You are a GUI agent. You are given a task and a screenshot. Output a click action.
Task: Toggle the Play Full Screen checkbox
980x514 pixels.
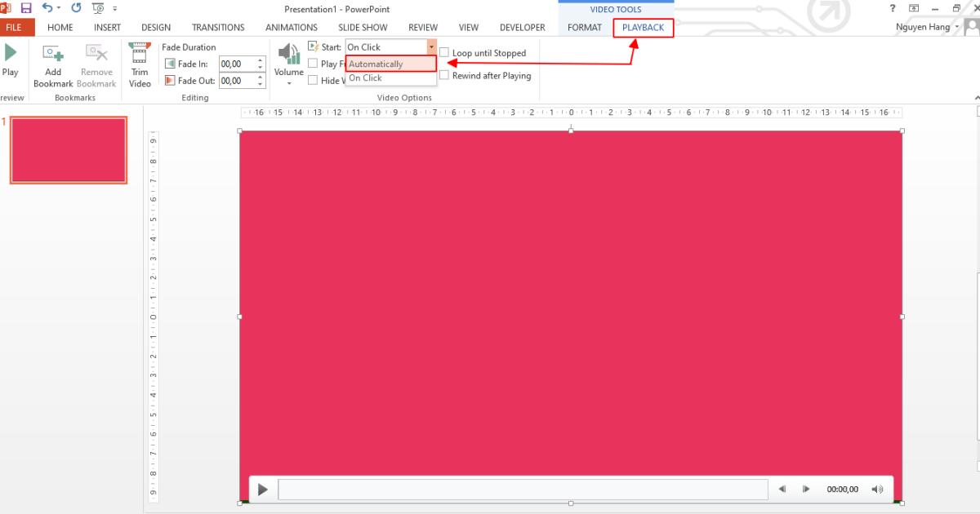(x=314, y=64)
